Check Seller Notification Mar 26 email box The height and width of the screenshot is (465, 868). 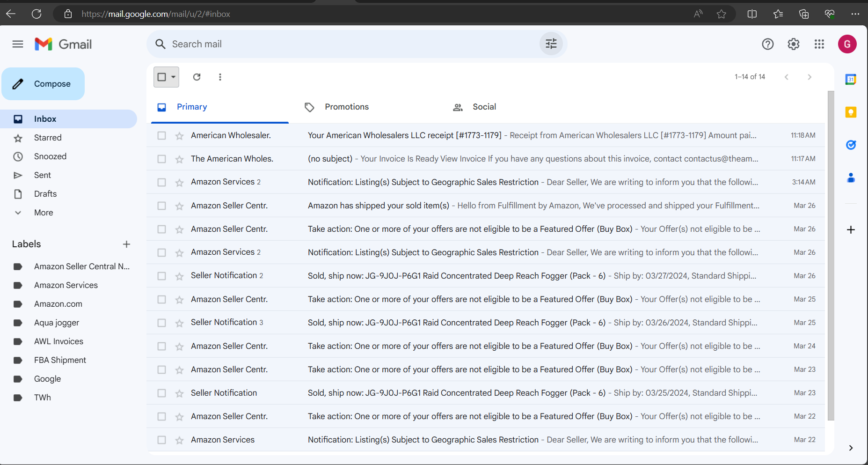(162, 276)
